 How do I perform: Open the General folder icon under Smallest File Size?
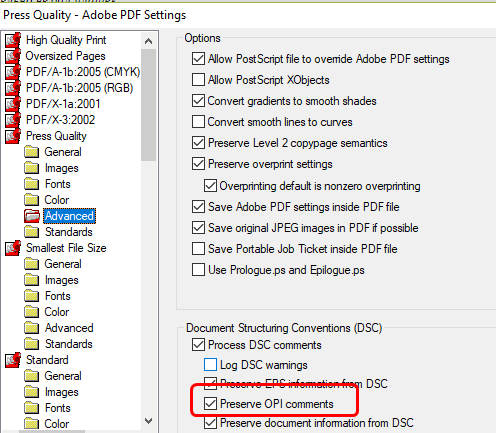tap(32, 264)
